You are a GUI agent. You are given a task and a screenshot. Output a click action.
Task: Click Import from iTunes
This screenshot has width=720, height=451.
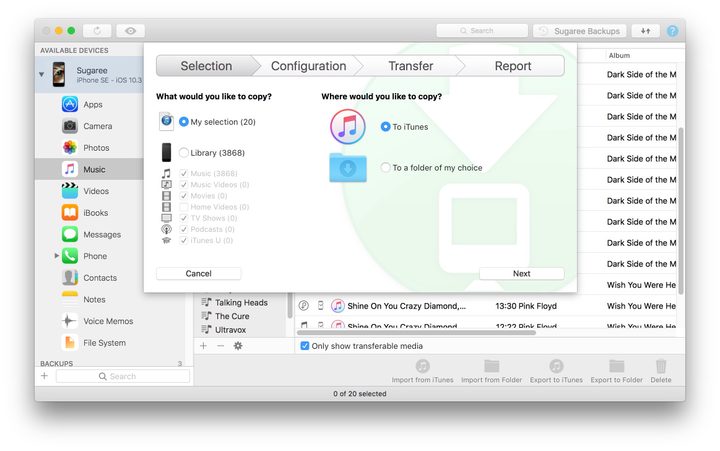click(422, 371)
